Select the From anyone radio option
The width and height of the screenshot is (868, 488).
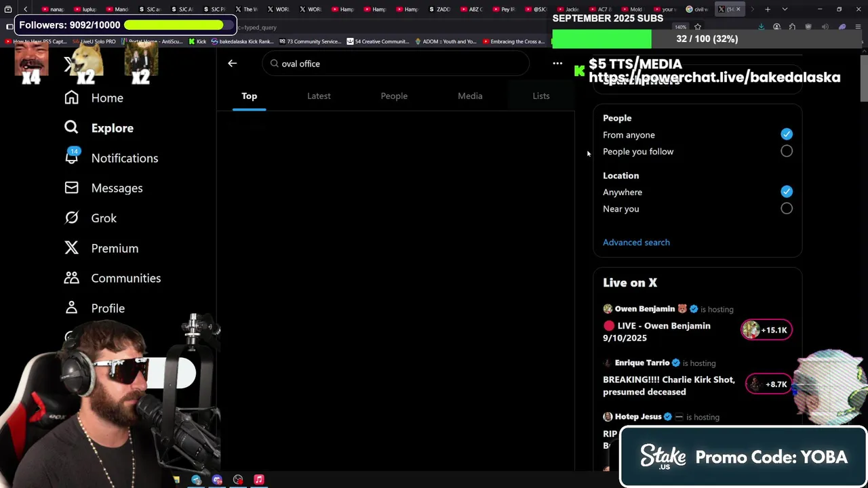(x=786, y=134)
